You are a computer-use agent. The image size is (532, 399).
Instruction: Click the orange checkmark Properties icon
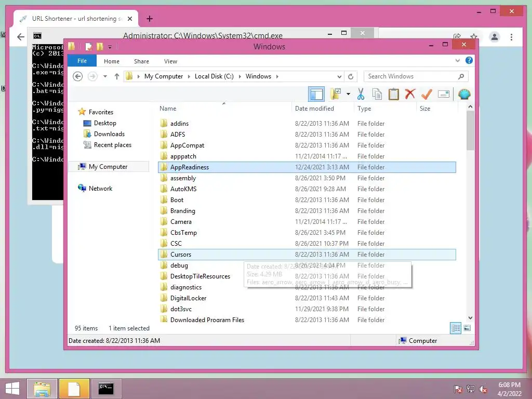tap(427, 94)
